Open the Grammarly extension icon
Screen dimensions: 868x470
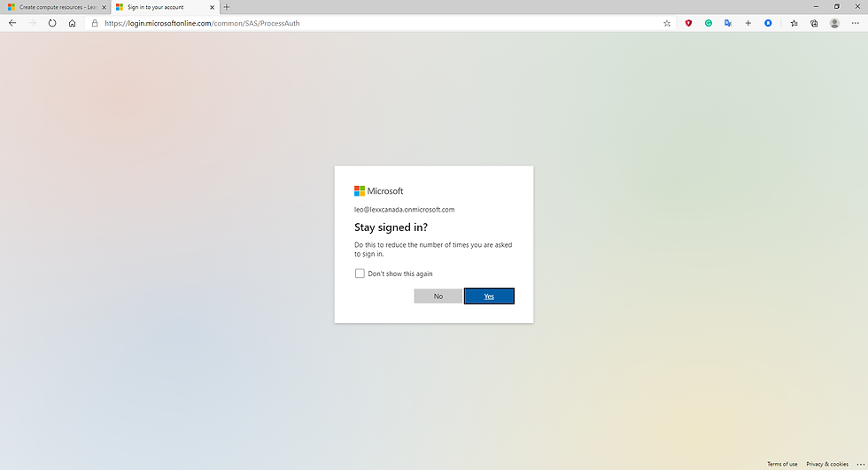[x=709, y=23]
